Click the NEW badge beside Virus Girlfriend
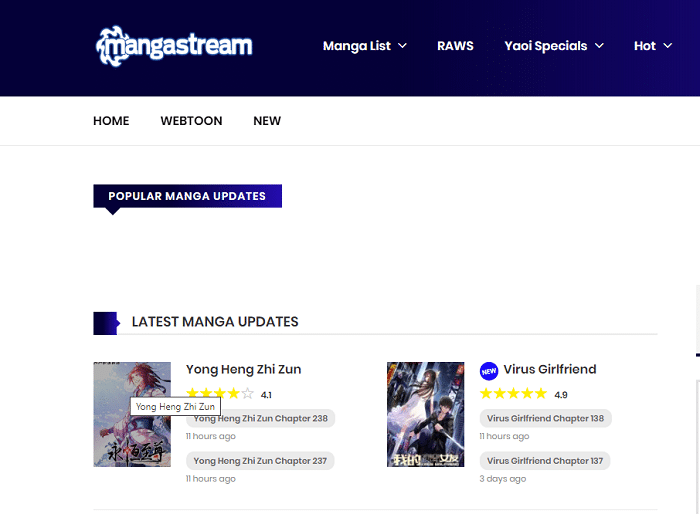 pos(489,371)
